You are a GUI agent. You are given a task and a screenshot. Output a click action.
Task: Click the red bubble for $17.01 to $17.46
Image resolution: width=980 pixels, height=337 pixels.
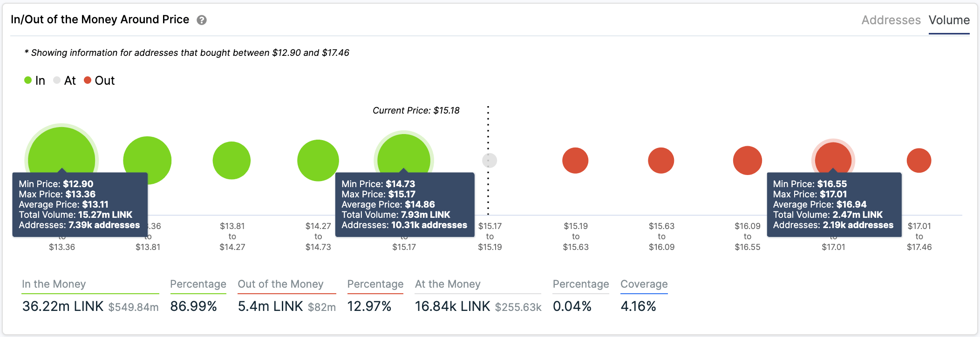point(919,161)
